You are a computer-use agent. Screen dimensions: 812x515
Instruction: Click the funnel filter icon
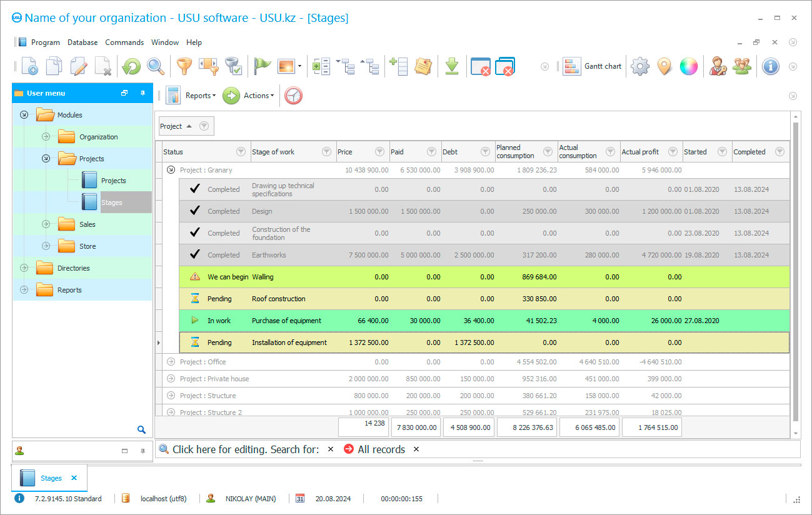coord(184,66)
